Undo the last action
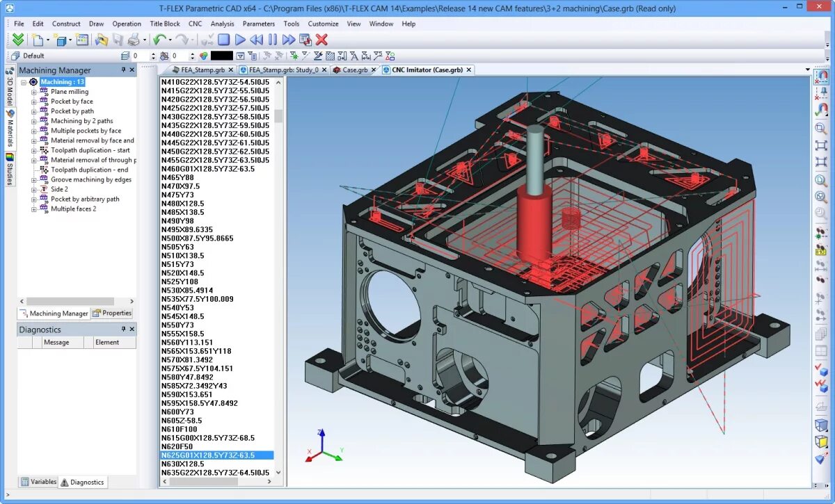Viewport: 835px width, 504px height. point(159,40)
